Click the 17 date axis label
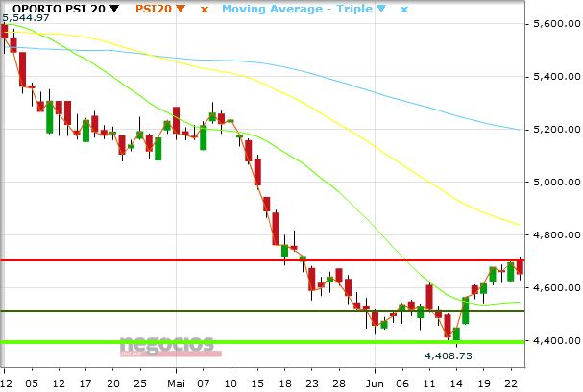This screenshot has width=583, height=392. [85, 383]
